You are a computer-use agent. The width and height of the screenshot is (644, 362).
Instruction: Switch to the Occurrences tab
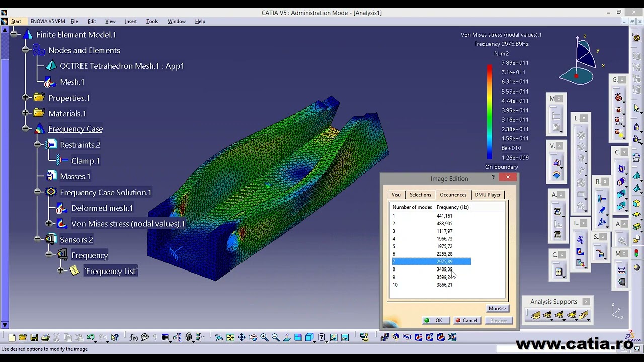pyautogui.click(x=453, y=195)
